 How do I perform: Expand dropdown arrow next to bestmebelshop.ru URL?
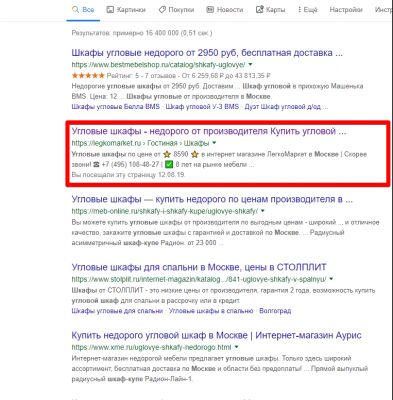click(251, 64)
